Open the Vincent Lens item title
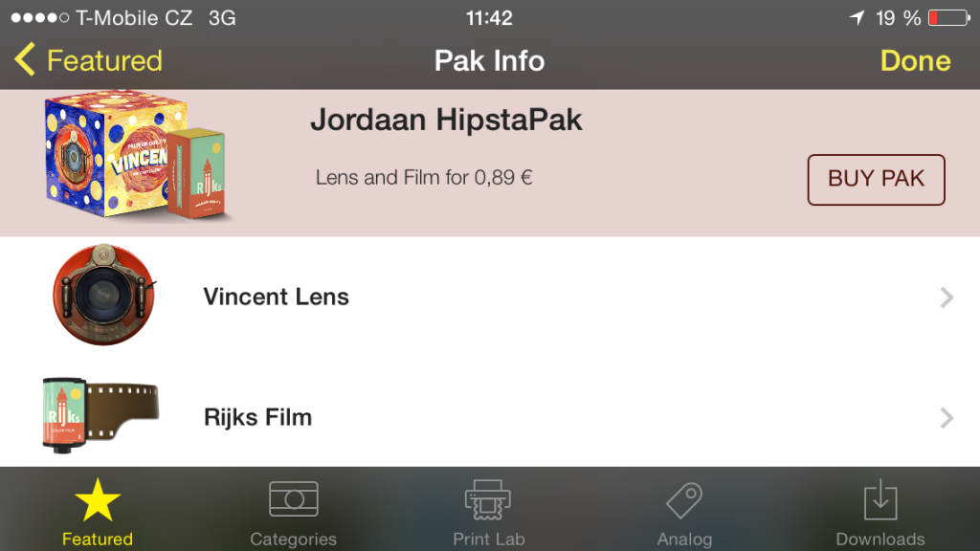The image size is (980, 551). point(277,297)
